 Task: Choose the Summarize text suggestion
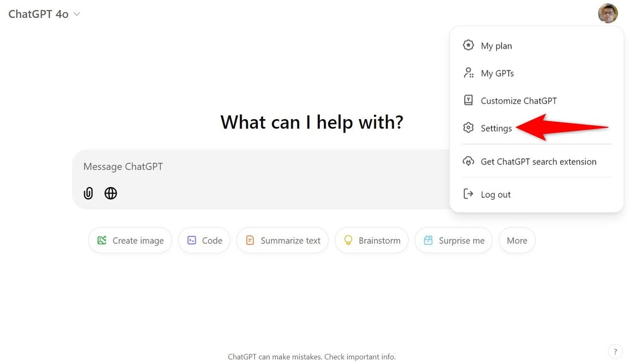point(282,241)
